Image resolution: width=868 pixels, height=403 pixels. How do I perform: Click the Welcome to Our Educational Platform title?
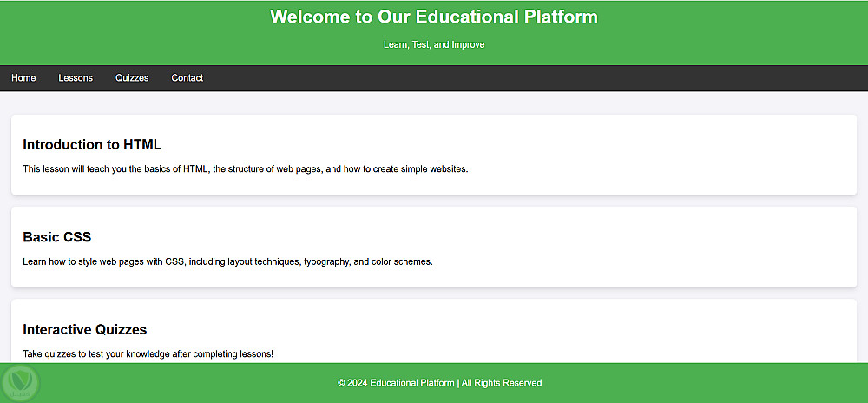(434, 17)
